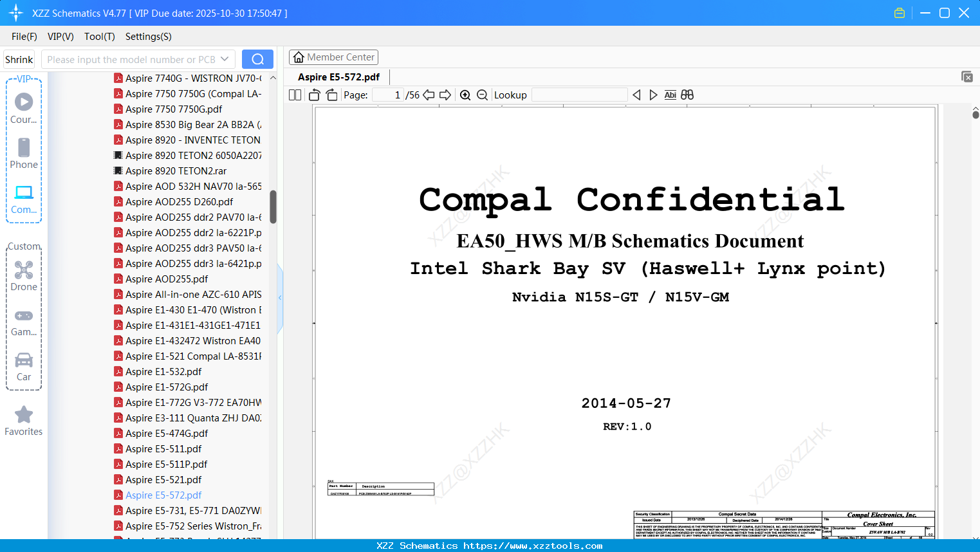
Task: Click the xzztools.com website link
Action: point(533,546)
